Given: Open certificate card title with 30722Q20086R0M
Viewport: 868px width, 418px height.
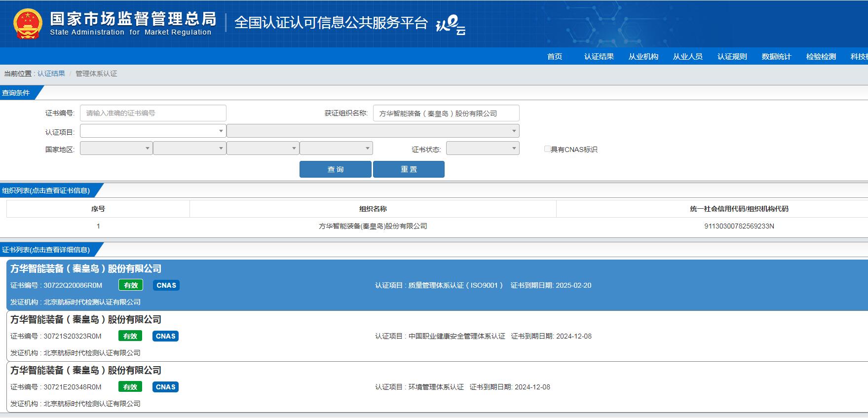Looking at the screenshot, I should coord(86,268).
